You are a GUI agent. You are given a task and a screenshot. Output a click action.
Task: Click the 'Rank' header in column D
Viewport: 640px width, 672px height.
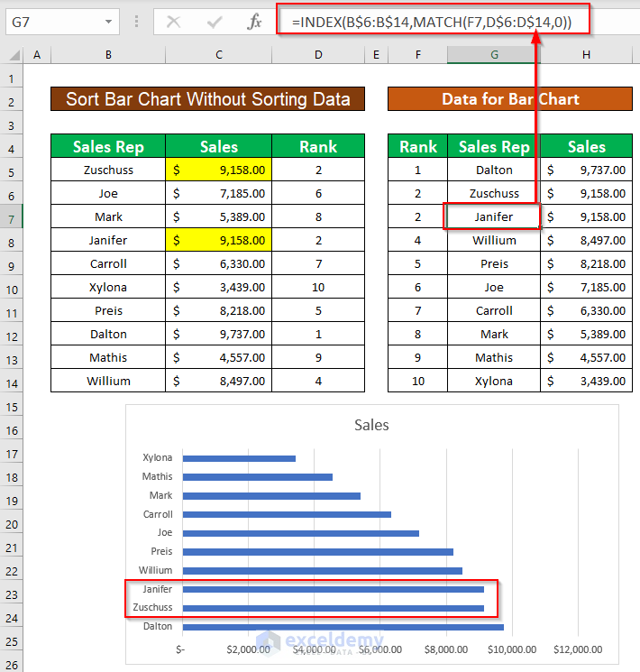(x=318, y=146)
